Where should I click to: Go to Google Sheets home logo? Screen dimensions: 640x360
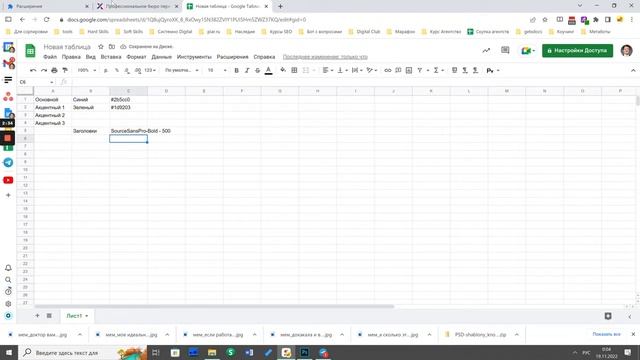(x=30, y=51)
